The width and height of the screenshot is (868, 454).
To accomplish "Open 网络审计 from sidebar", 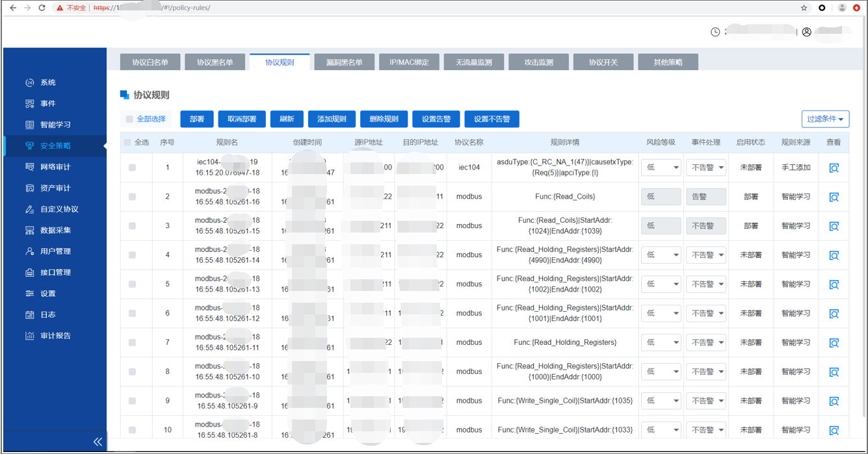I will [x=55, y=167].
